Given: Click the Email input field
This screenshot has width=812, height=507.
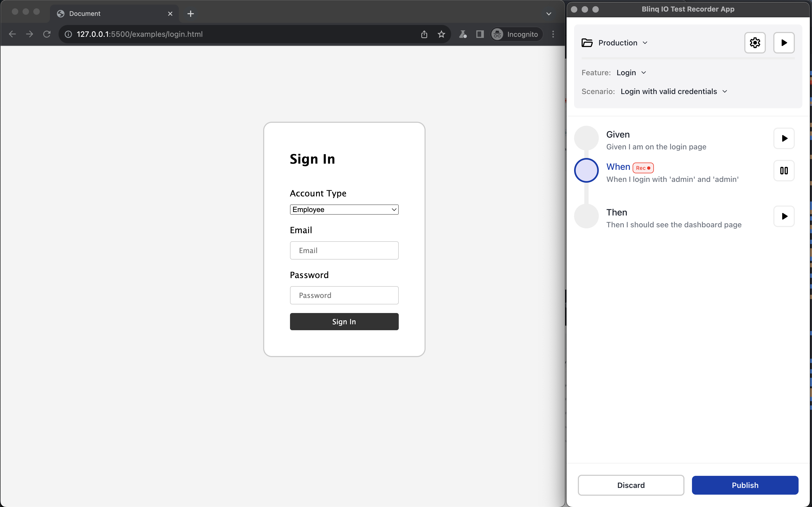Looking at the screenshot, I should 344,250.
